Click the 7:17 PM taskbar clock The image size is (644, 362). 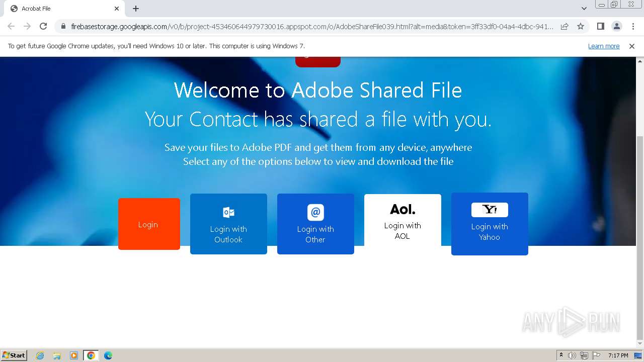(618, 355)
